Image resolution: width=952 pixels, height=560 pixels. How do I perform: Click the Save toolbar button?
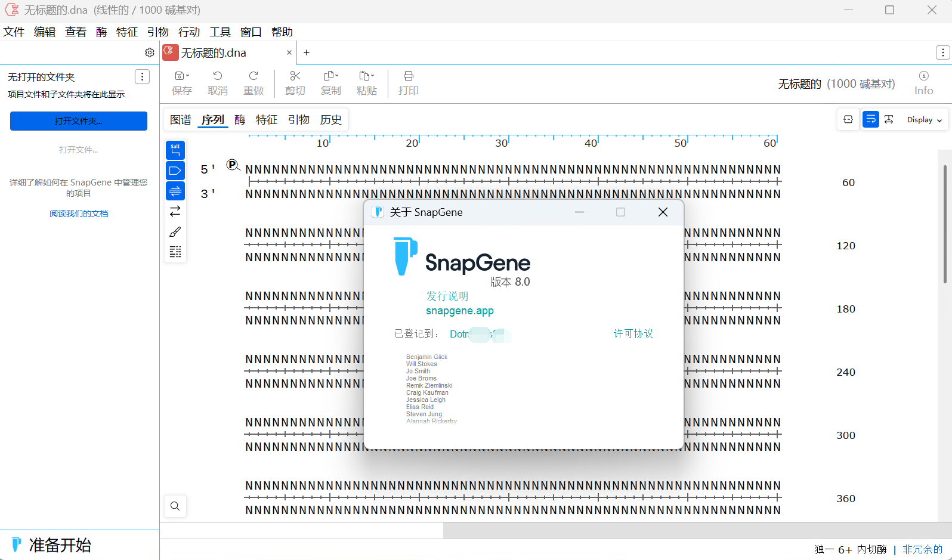coord(182,83)
